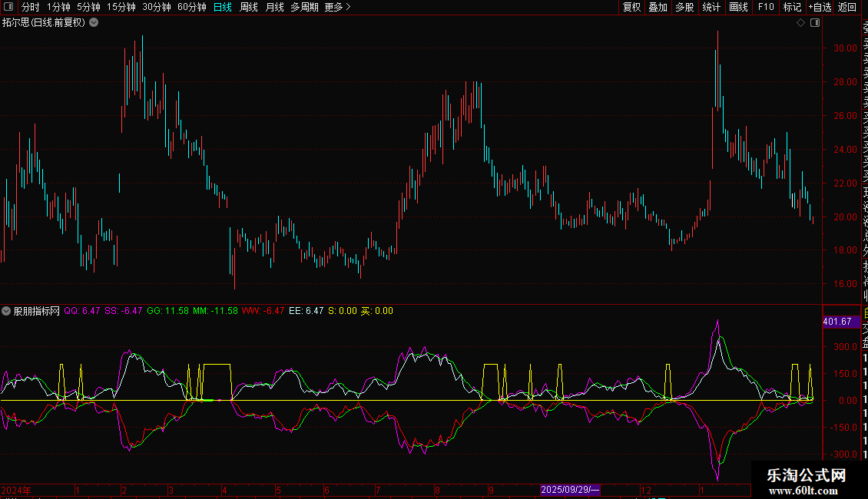
Task: Toggle the right panel icon beside the diamond
Action: [815, 23]
